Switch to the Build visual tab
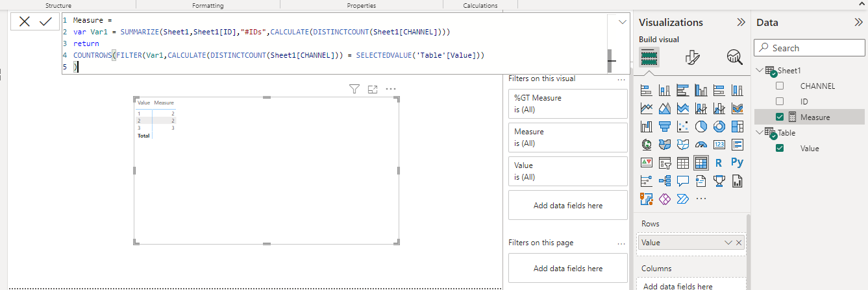The height and width of the screenshot is (290, 868). coord(649,57)
